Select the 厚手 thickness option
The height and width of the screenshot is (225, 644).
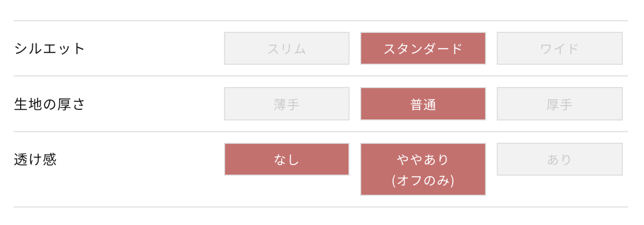point(560,104)
